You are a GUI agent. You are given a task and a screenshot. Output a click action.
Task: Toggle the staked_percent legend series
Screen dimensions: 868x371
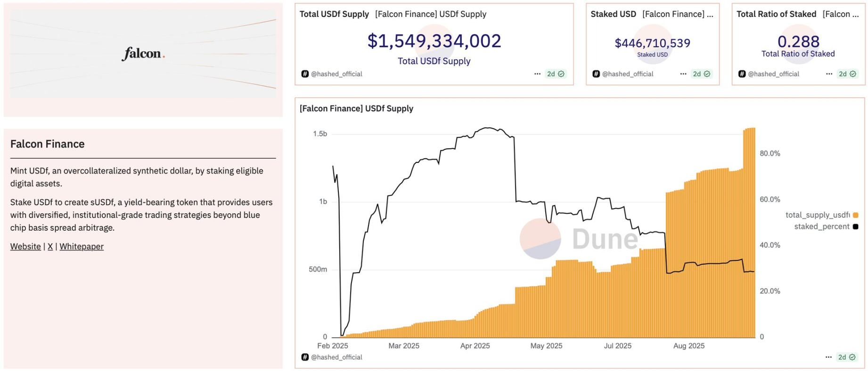coord(822,226)
